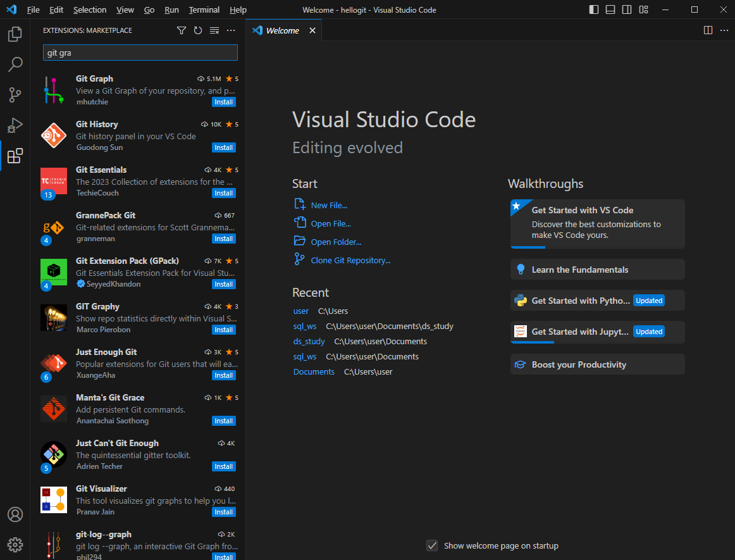Image resolution: width=735 pixels, height=560 pixels.
Task: Select the Extensions view icon
Action: (15, 156)
